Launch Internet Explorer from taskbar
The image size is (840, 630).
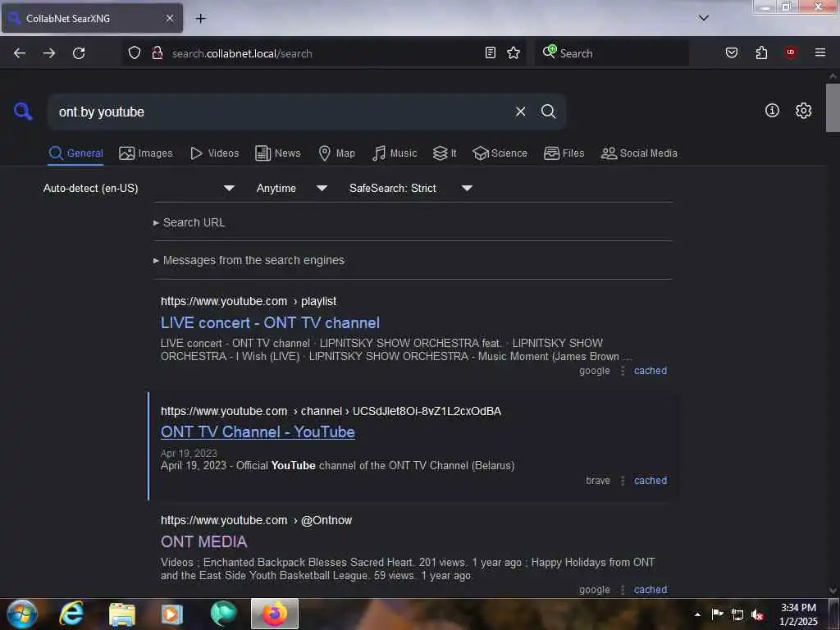72,614
